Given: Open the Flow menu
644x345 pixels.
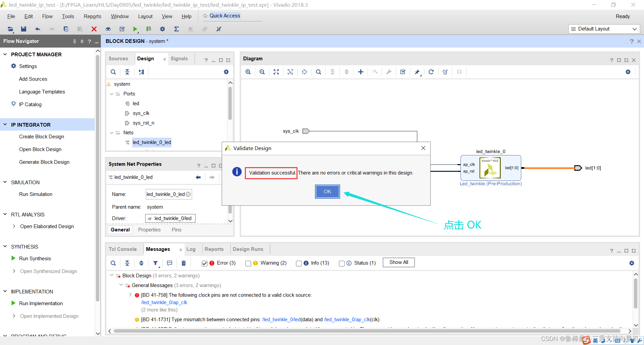Looking at the screenshot, I should tap(47, 16).
